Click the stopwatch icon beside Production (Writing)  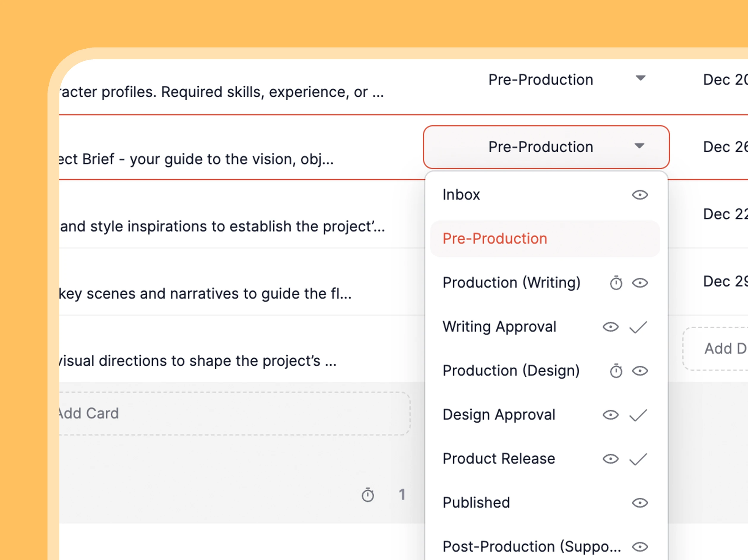point(616,283)
